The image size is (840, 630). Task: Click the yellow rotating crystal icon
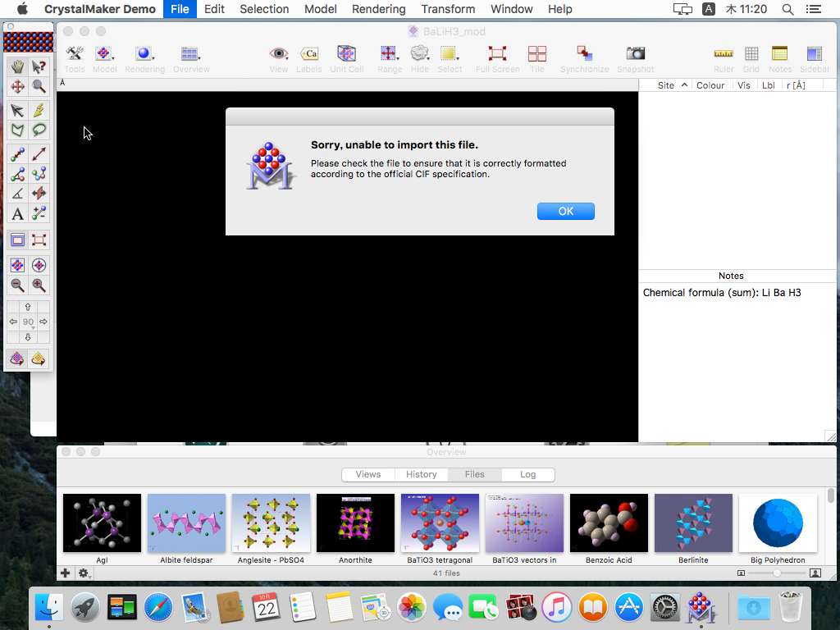click(39, 359)
